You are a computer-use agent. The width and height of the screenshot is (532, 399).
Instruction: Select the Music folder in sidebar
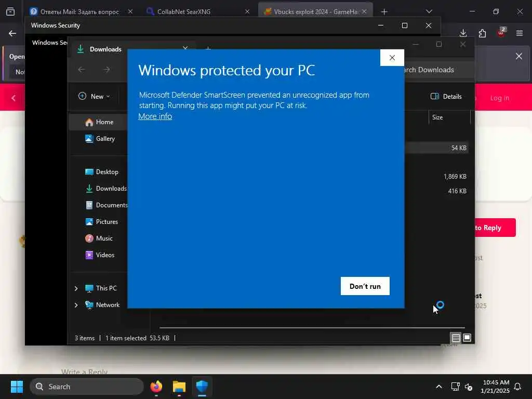(x=99, y=238)
